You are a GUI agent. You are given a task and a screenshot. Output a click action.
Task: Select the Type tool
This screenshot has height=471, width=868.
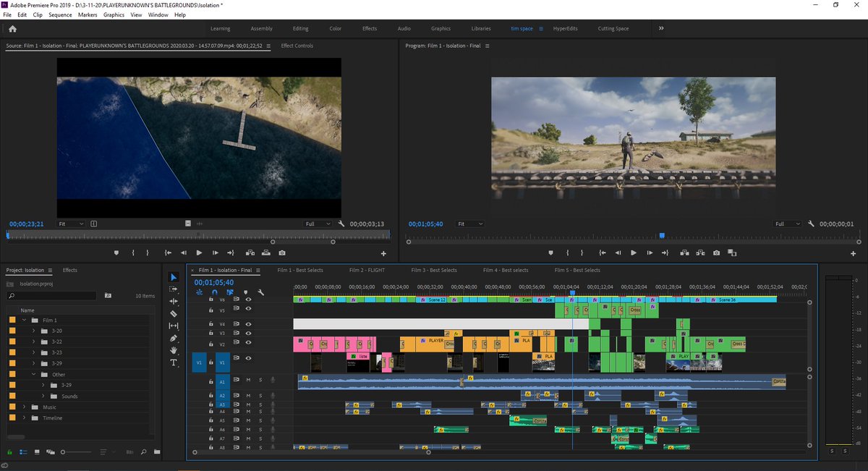tap(174, 362)
